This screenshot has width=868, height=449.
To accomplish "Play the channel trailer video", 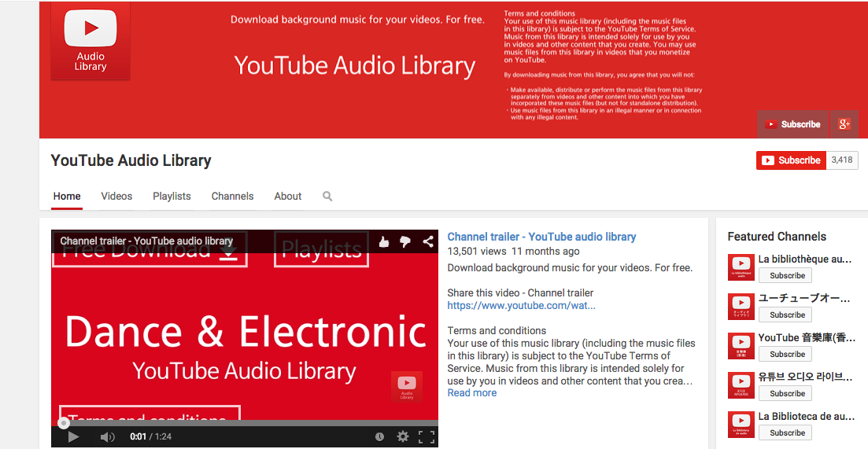I will 73,437.
